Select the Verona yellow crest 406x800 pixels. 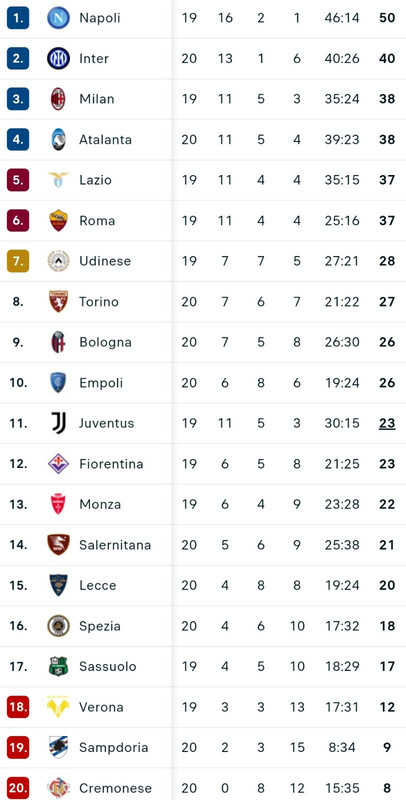click(59, 707)
